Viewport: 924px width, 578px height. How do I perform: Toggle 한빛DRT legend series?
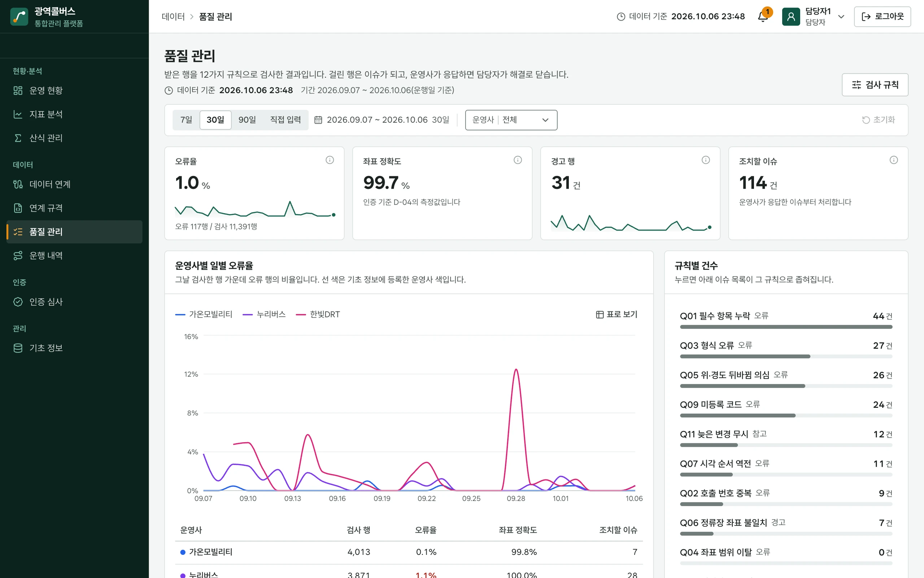click(x=318, y=314)
